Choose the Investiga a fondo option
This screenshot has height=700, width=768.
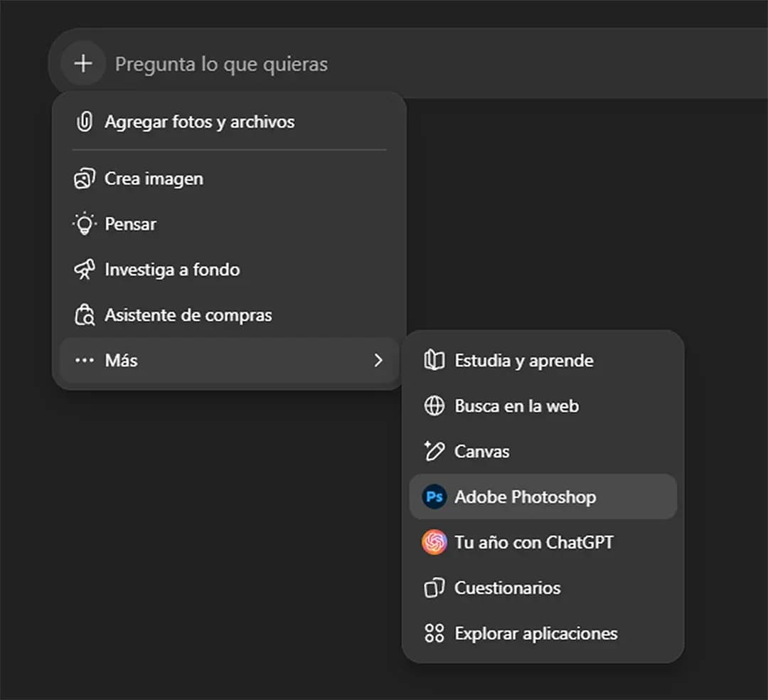coord(172,270)
